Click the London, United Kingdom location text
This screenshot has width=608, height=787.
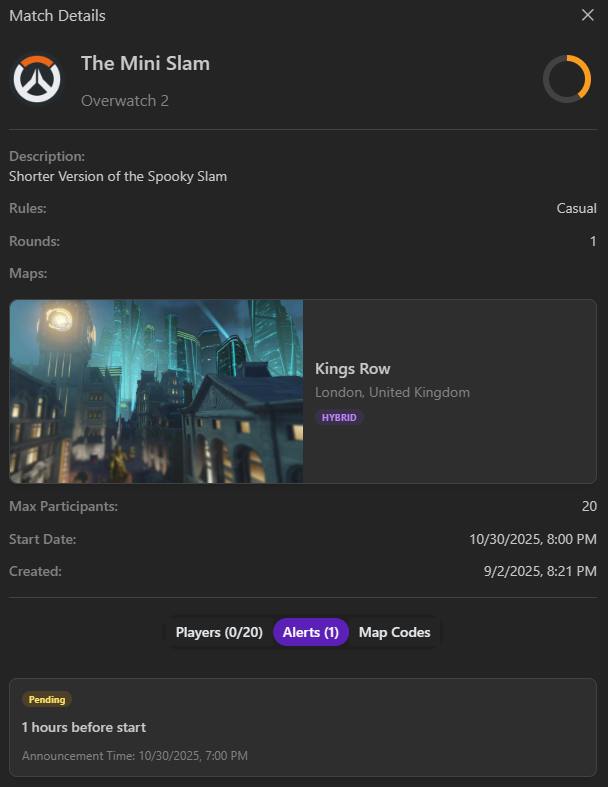click(x=392, y=393)
